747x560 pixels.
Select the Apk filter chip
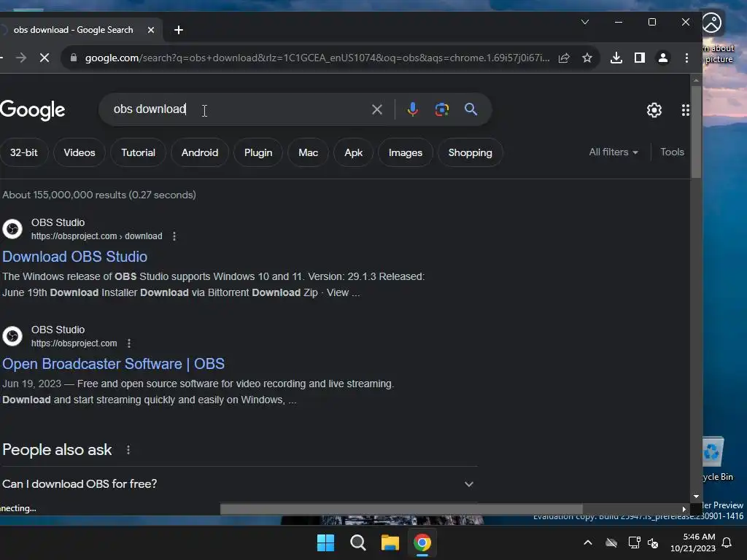tap(354, 152)
